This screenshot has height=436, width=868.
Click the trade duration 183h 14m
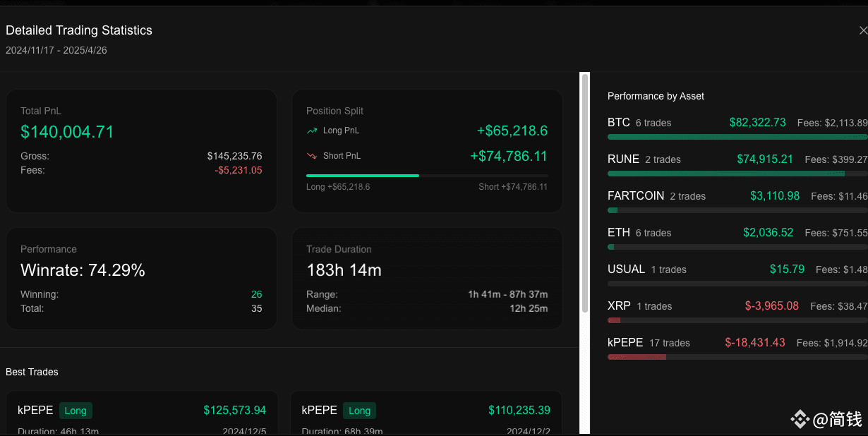pos(344,270)
